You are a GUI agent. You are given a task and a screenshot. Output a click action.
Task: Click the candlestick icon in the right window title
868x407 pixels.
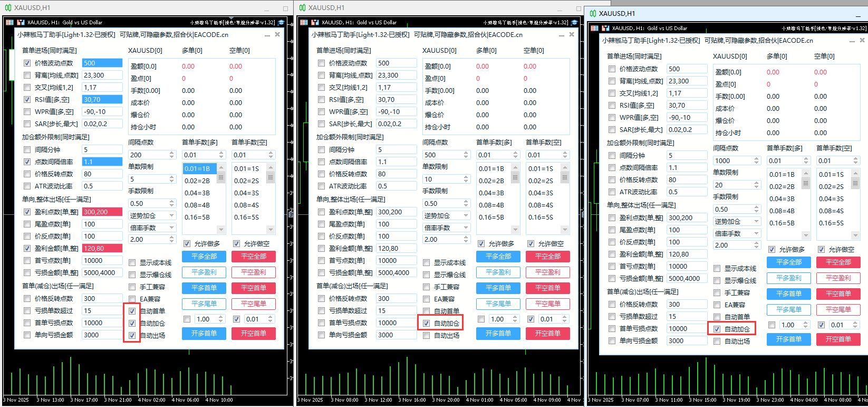click(593, 14)
